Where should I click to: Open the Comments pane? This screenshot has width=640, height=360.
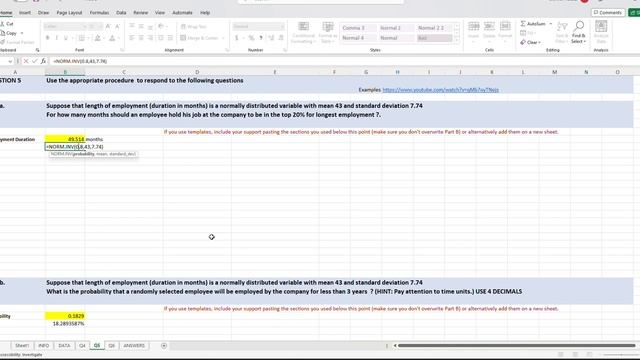(608, 13)
